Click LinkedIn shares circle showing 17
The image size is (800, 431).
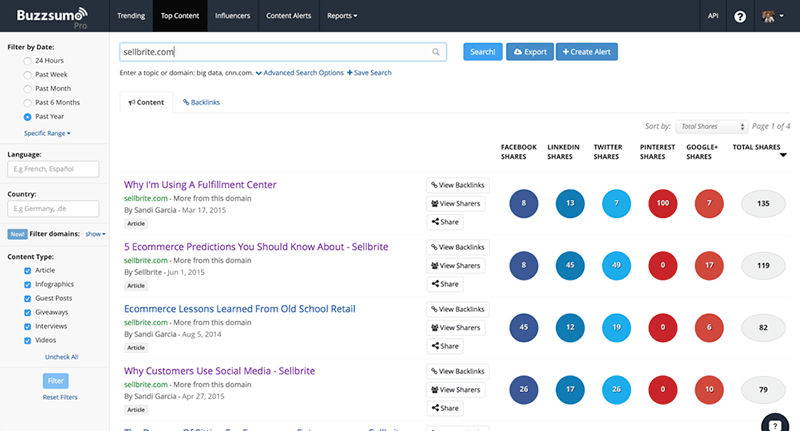tap(570, 389)
